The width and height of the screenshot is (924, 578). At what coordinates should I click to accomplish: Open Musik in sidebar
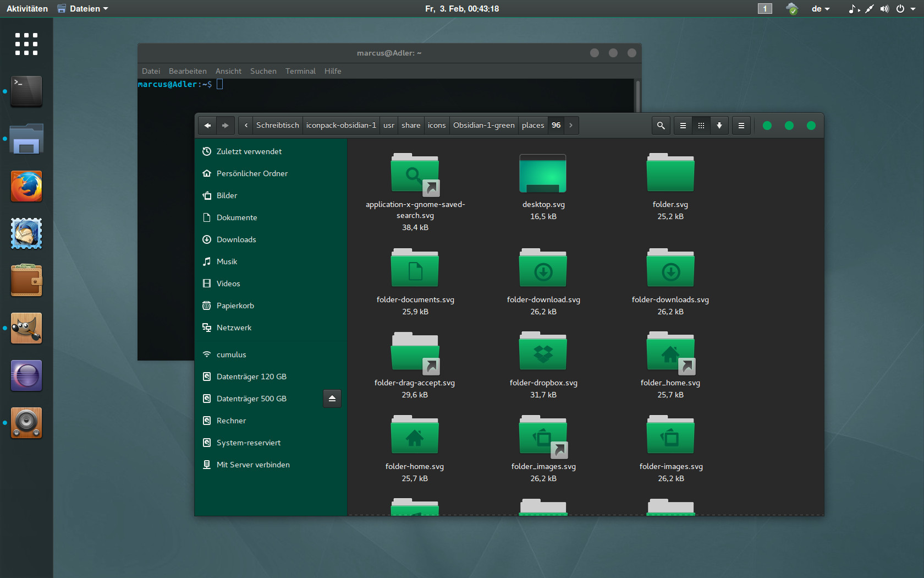coord(271,261)
